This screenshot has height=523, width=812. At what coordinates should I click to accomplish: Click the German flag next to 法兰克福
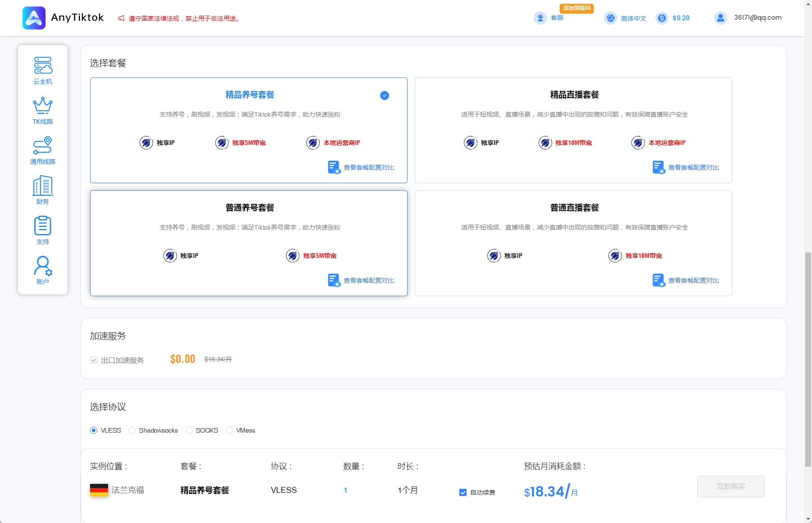(99, 490)
